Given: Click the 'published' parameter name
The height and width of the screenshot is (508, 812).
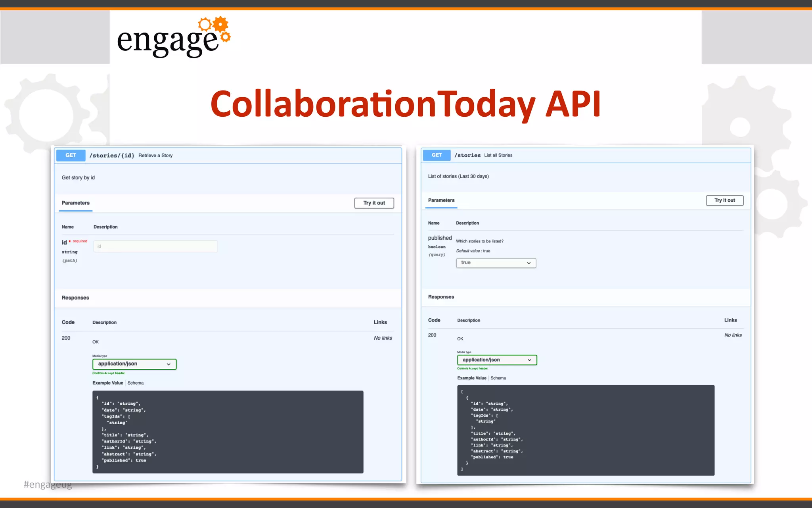Looking at the screenshot, I should [440, 238].
